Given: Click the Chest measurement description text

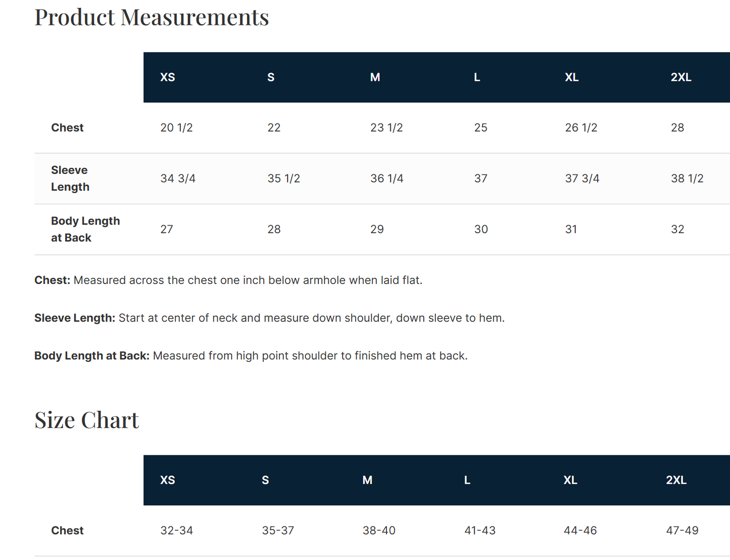Looking at the screenshot, I should (228, 281).
